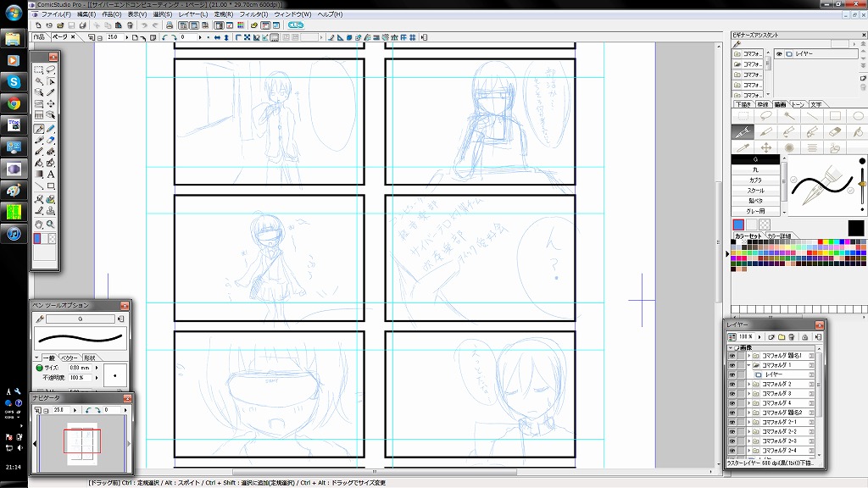Switch to the 下描き tab in Beginner's Assistant

tap(743, 104)
